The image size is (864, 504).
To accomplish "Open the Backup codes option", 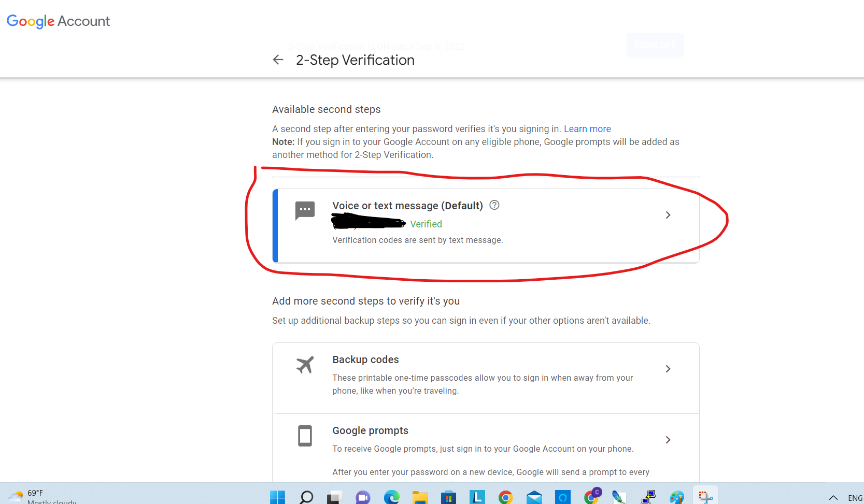I will 486,378.
